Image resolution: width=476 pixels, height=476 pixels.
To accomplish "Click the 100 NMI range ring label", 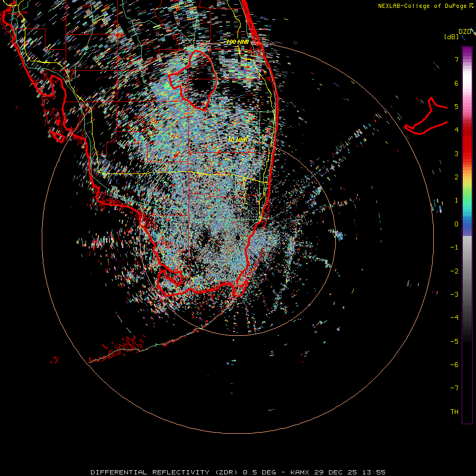I will [x=237, y=42].
